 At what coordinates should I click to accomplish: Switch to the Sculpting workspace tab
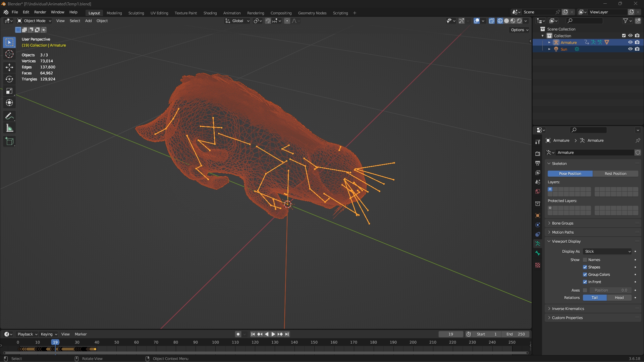click(136, 13)
